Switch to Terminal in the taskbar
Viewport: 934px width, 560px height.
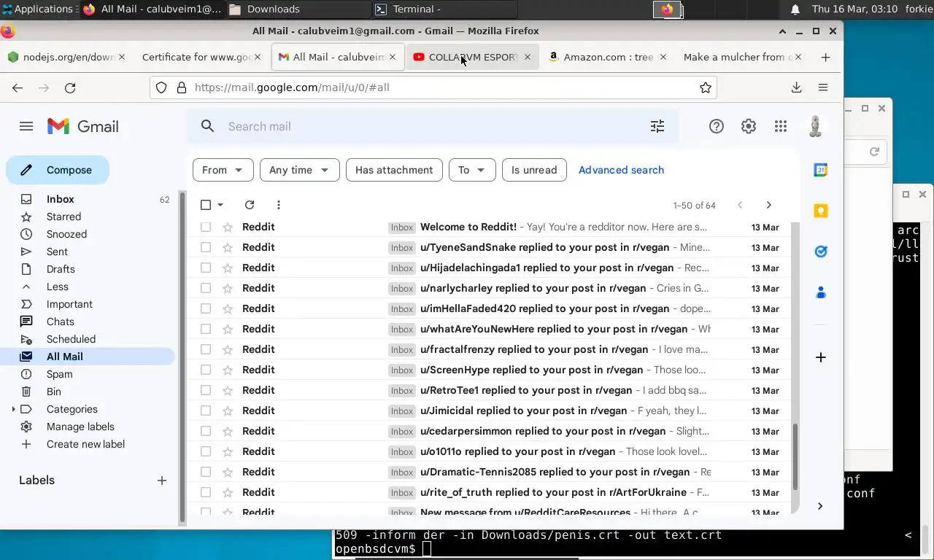pos(444,9)
